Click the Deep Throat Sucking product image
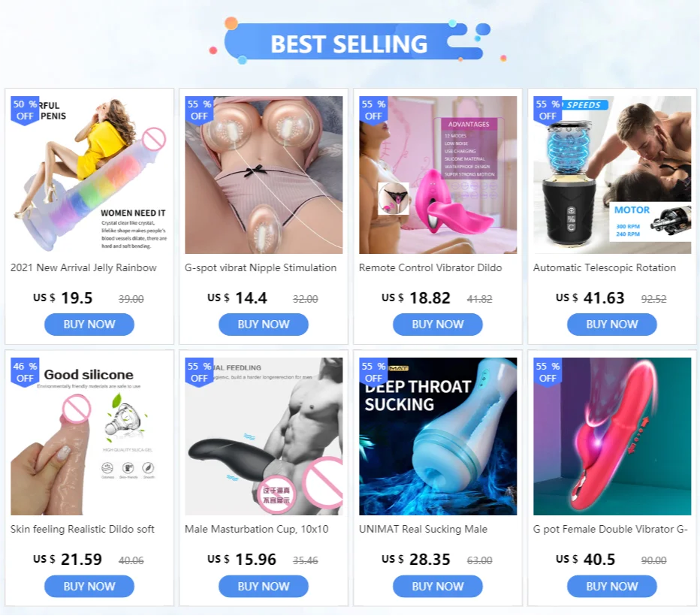Image resolution: width=700 pixels, height=616 pixels. (438, 436)
